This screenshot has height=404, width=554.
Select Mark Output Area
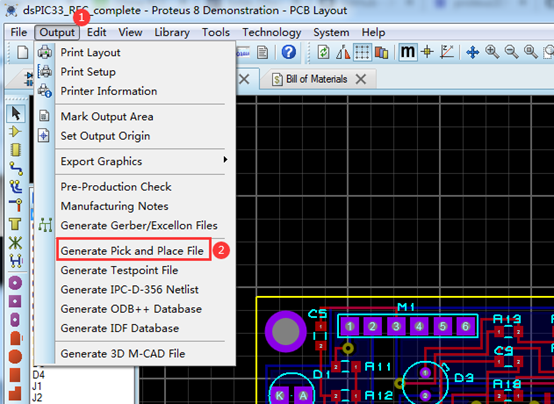[x=135, y=117]
